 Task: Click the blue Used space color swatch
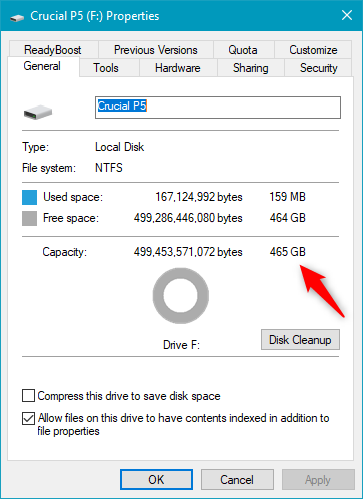pos(29,197)
